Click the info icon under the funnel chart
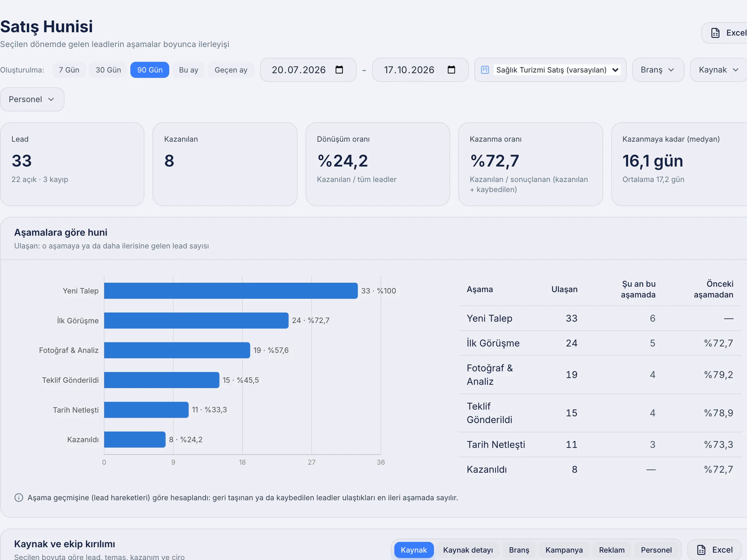The width and height of the screenshot is (747, 560). (19, 498)
